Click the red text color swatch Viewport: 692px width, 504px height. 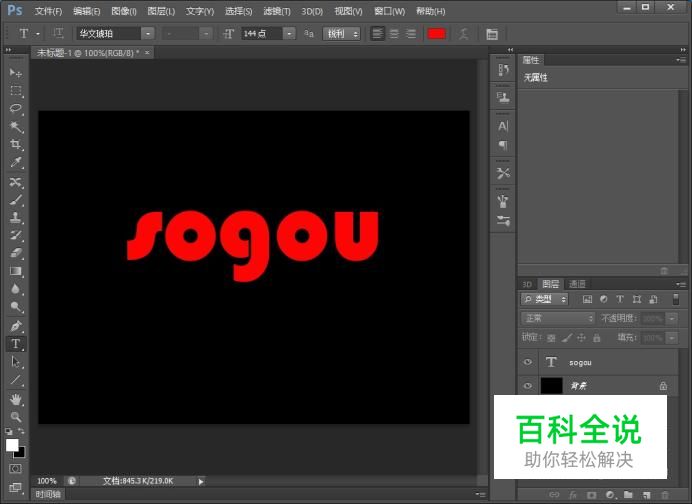tap(436, 34)
